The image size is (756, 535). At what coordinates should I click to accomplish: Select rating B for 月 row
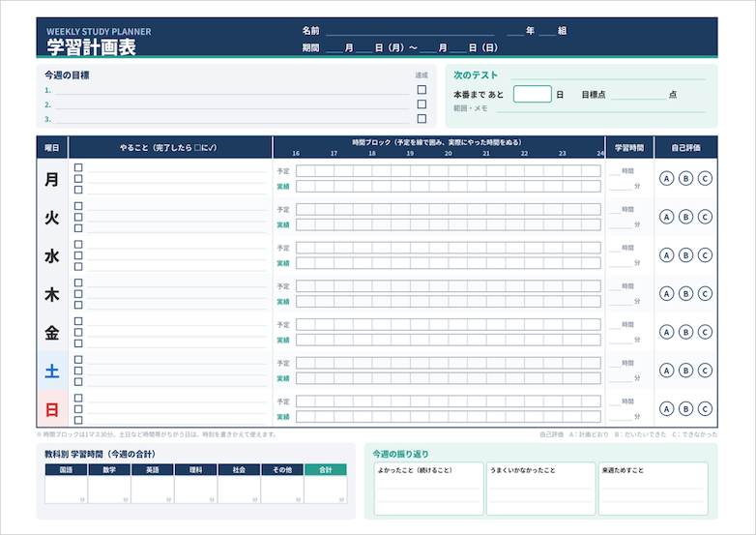pyautogui.click(x=685, y=178)
